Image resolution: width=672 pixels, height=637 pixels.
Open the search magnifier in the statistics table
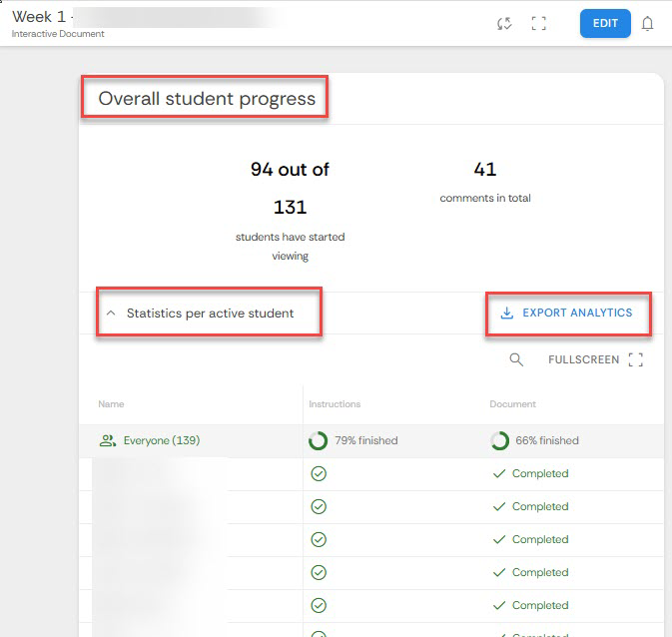pos(516,359)
